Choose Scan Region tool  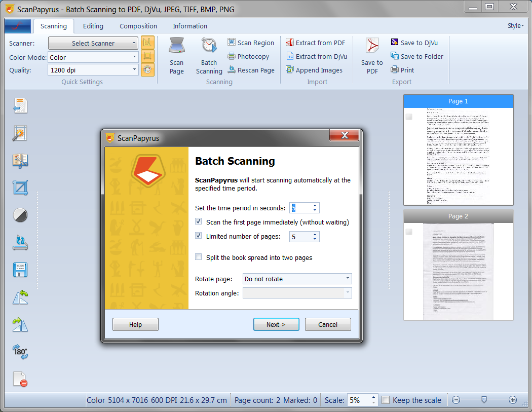click(251, 43)
